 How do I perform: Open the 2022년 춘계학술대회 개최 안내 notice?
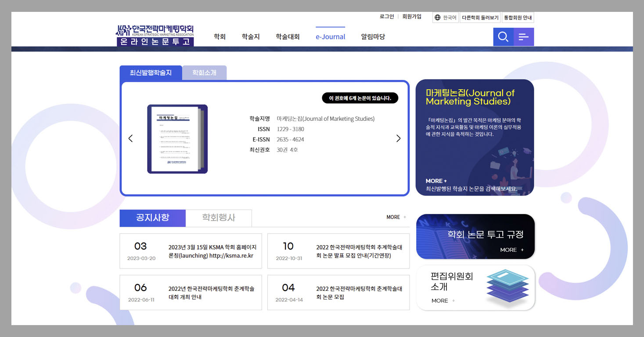[191, 293]
